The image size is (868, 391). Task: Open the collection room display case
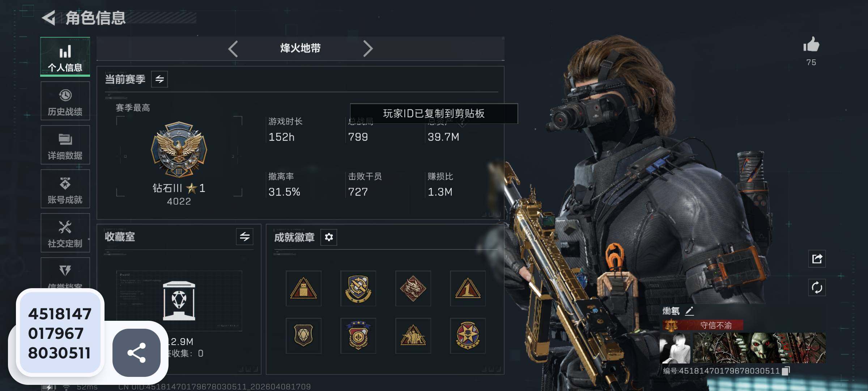[179, 300]
